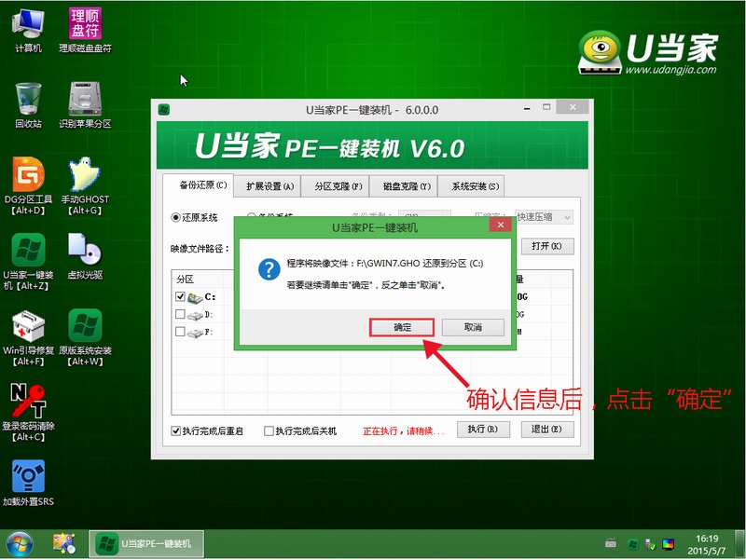Image resolution: width=746 pixels, height=560 pixels.
Task: Click the colorful display tray icon
Action: pyautogui.click(x=668, y=544)
